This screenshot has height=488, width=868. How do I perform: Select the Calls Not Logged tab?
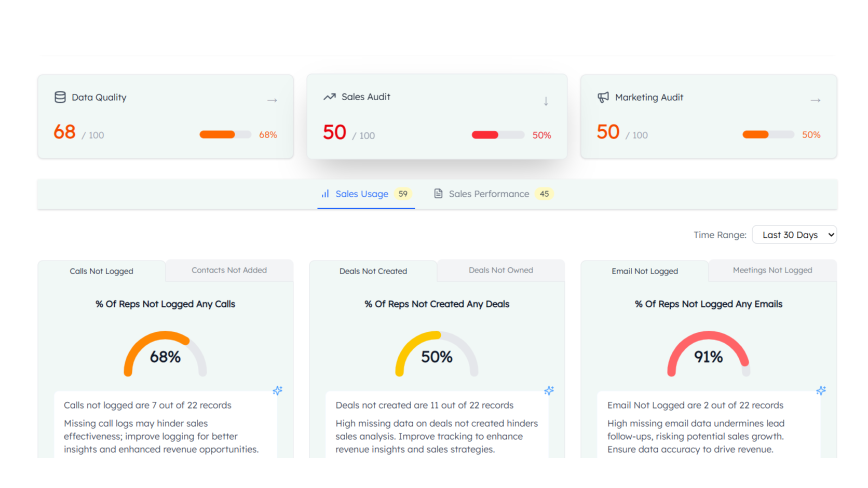pos(101,271)
